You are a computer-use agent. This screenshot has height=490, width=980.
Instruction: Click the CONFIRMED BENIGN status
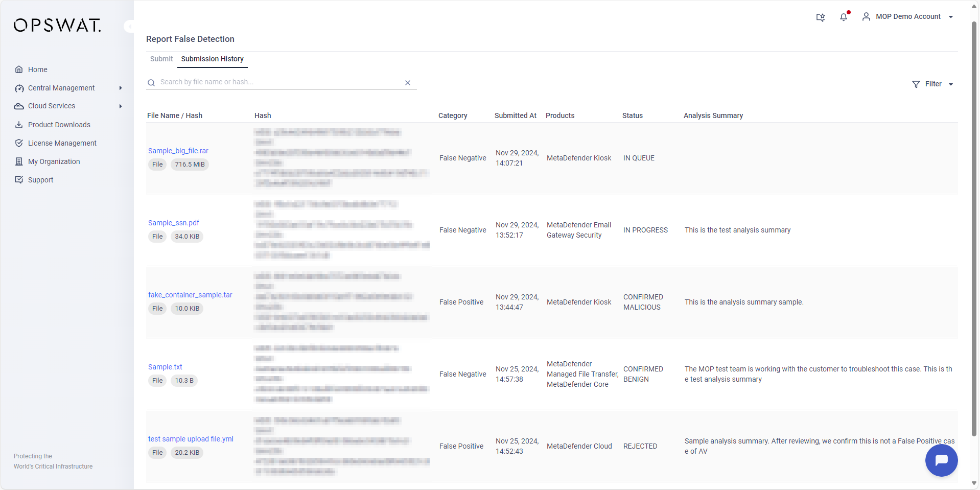point(643,375)
